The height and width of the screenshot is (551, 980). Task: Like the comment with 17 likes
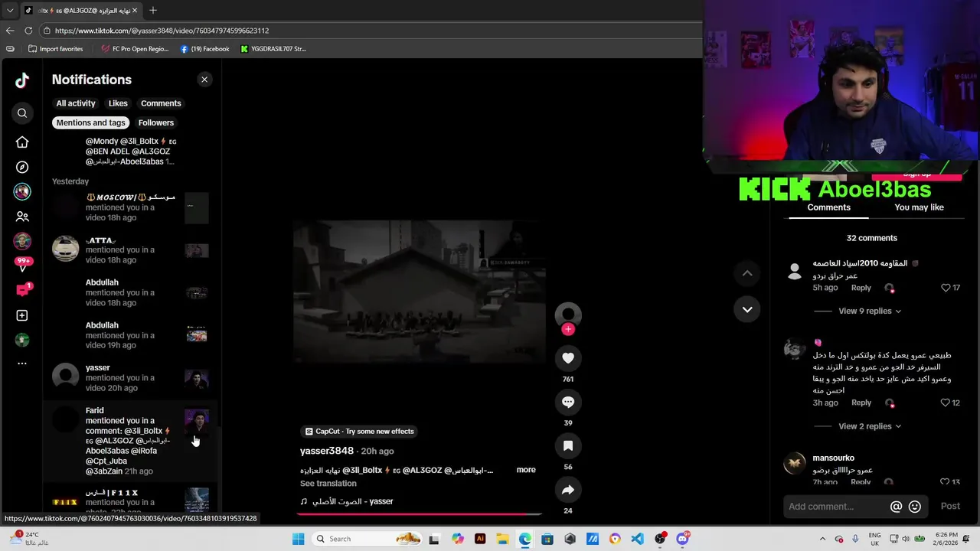click(946, 288)
